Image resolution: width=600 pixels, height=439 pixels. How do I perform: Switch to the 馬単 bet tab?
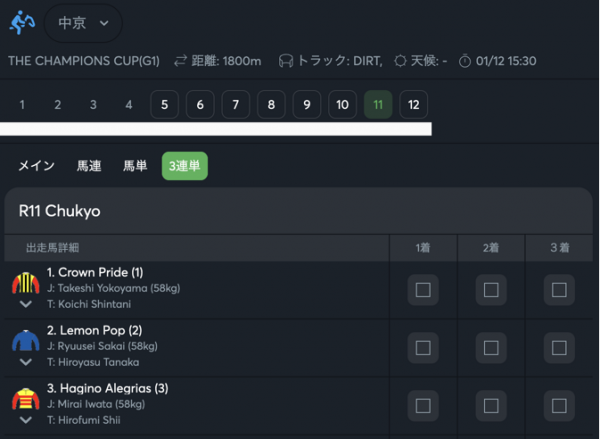135,166
